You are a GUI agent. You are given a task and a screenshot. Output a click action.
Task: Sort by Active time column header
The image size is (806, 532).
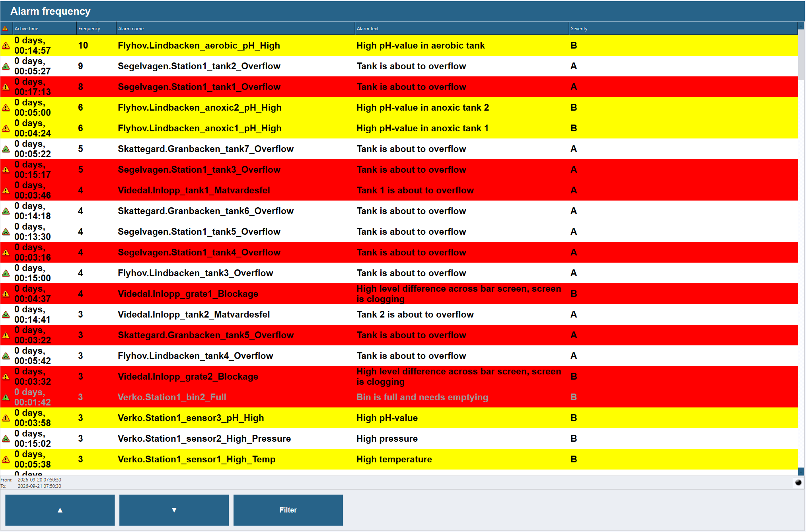pyautogui.click(x=44, y=29)
